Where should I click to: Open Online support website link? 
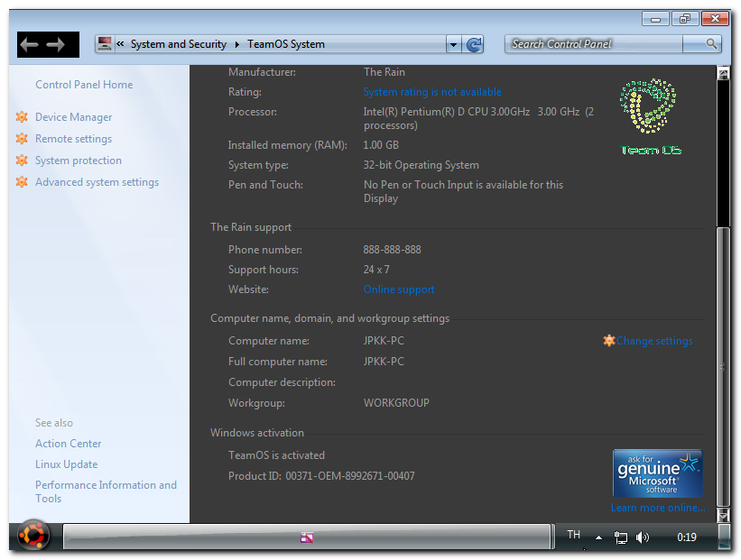399,289
